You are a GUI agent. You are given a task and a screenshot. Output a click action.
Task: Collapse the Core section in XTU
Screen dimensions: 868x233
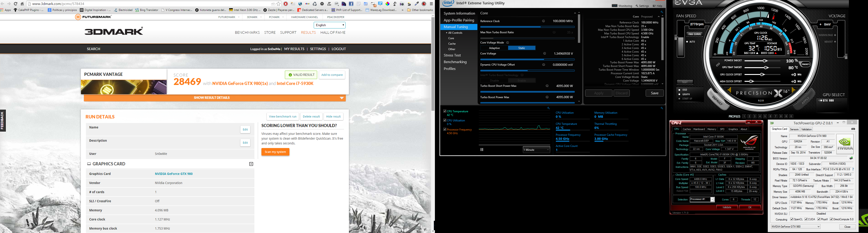(x=575, y=13)
